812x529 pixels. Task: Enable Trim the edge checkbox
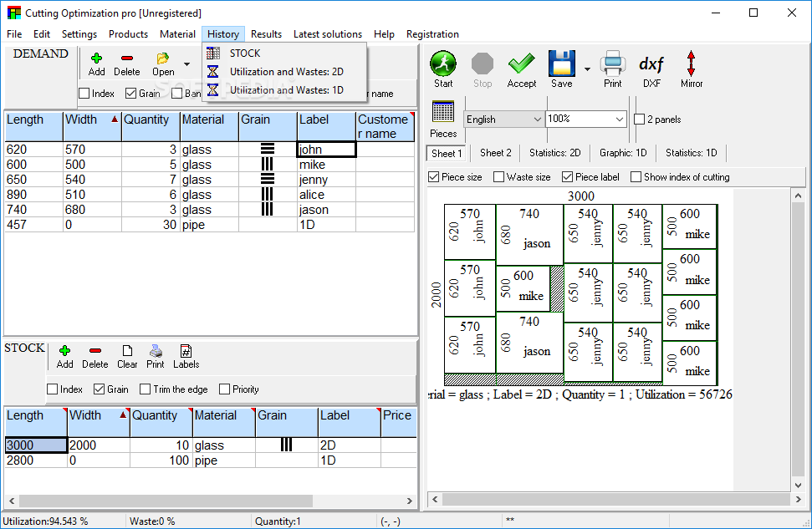(x=145, y=389)
